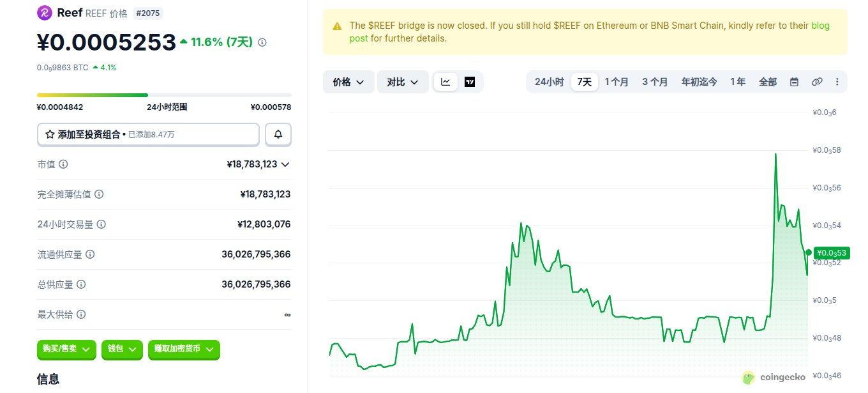868x393 pixels.
Task: Click the Reef coin logo icon
Action: tap(45, 13)
